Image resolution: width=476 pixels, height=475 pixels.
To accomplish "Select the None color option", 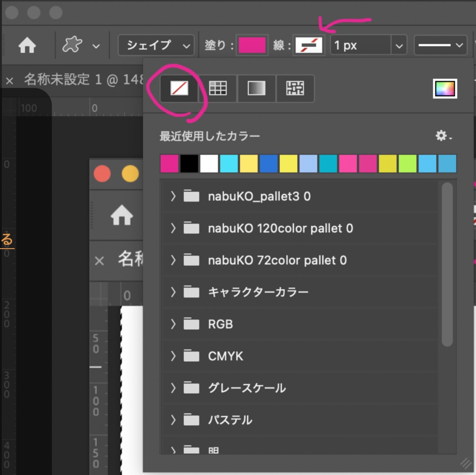I will tap(179, 88).
